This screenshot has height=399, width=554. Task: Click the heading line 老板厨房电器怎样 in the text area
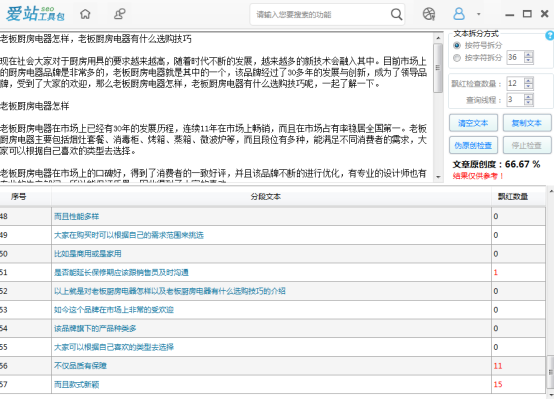(x=34, y=106)
